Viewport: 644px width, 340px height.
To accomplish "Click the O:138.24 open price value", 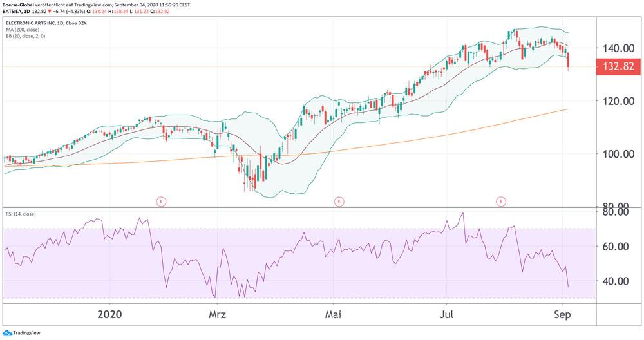I will tap(97, 12).
